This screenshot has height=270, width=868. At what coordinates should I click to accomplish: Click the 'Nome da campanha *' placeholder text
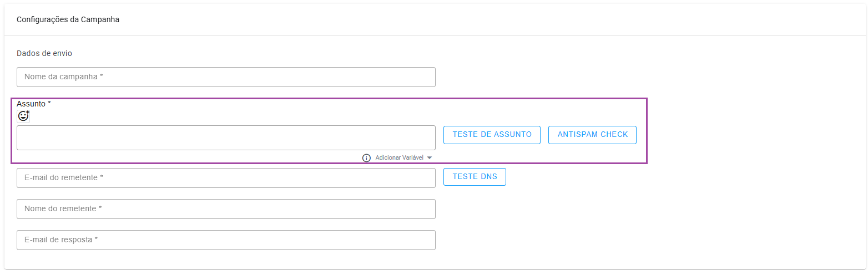pos(64,77)
